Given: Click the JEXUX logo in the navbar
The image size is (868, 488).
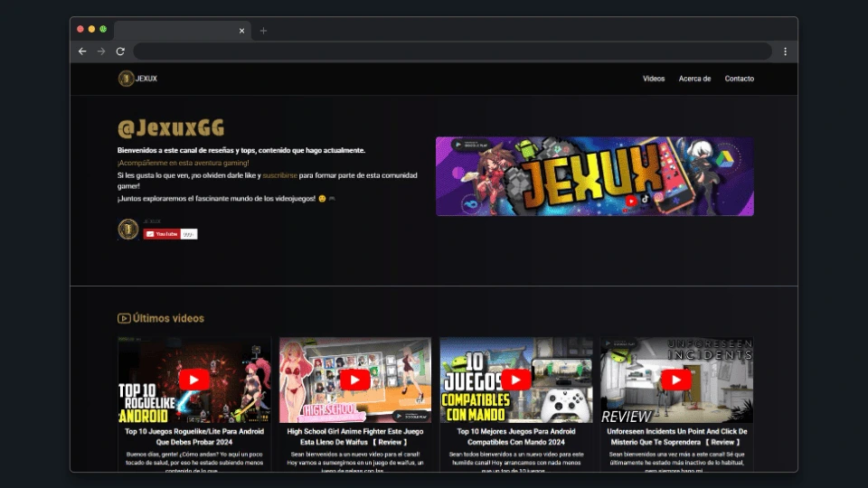Looking at the screenshot, I should point(137,79).
